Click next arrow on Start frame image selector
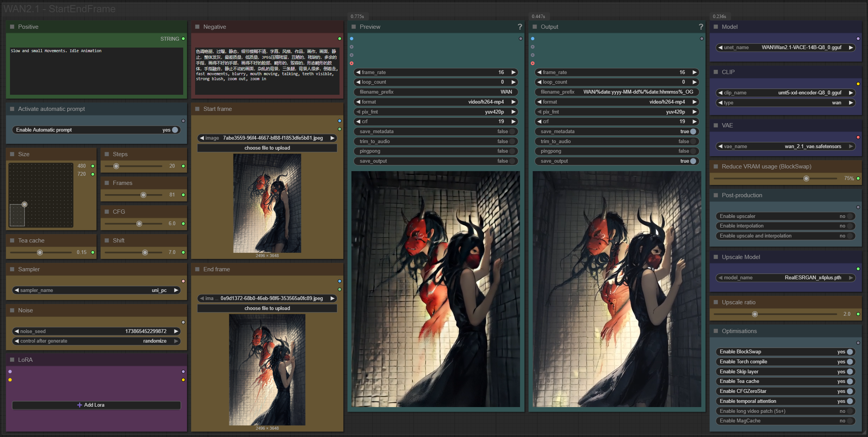Image resolution: width=868 pixels, height=437 pixels. pos(333,138)
